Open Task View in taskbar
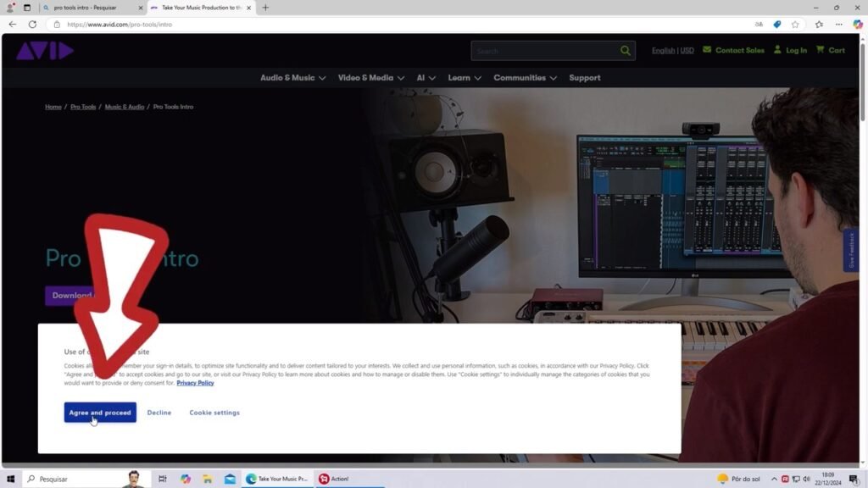 point(162,479)
